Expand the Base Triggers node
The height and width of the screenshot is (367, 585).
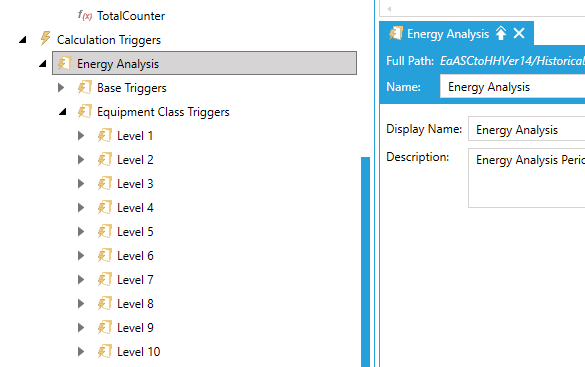(x=61, y=88)
